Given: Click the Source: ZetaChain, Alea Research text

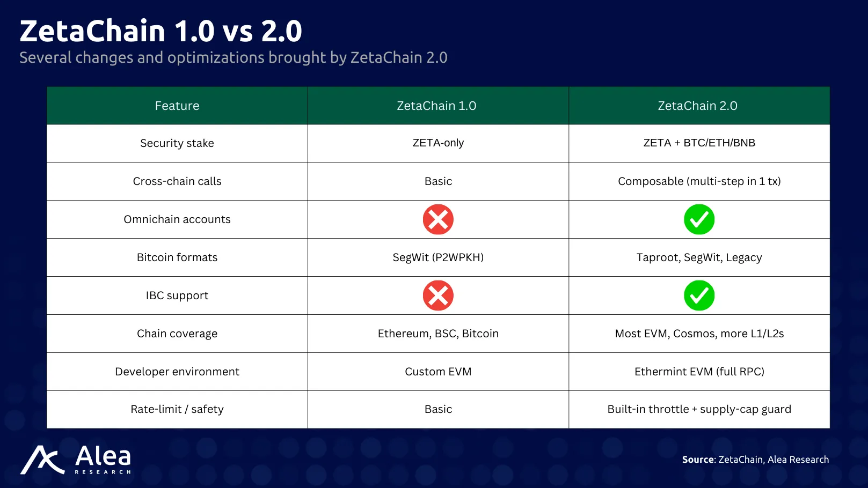Looking at the screenshot, I should point(755,460).
